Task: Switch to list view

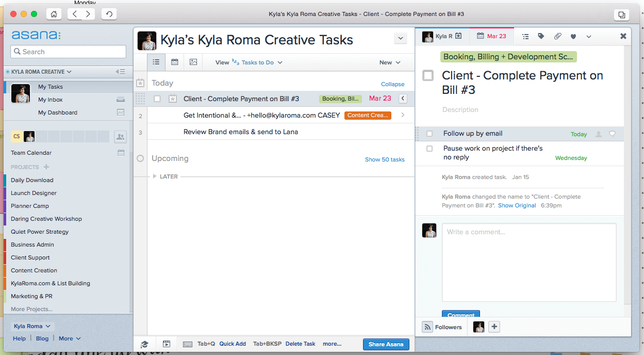Action: click(156, 62)
